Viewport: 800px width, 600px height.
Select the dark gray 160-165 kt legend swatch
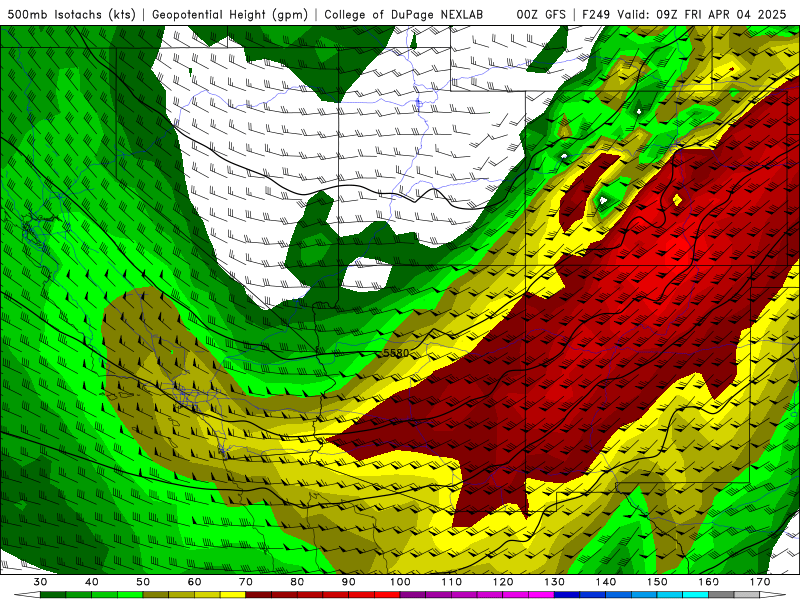(721, 595)
